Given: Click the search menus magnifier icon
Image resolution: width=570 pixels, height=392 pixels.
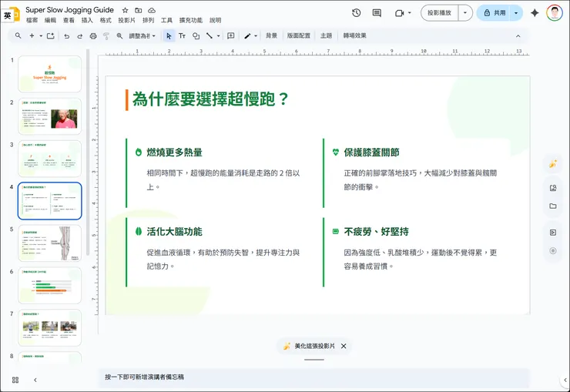Looking at the screenshot, I should click(x=18, y=35).
